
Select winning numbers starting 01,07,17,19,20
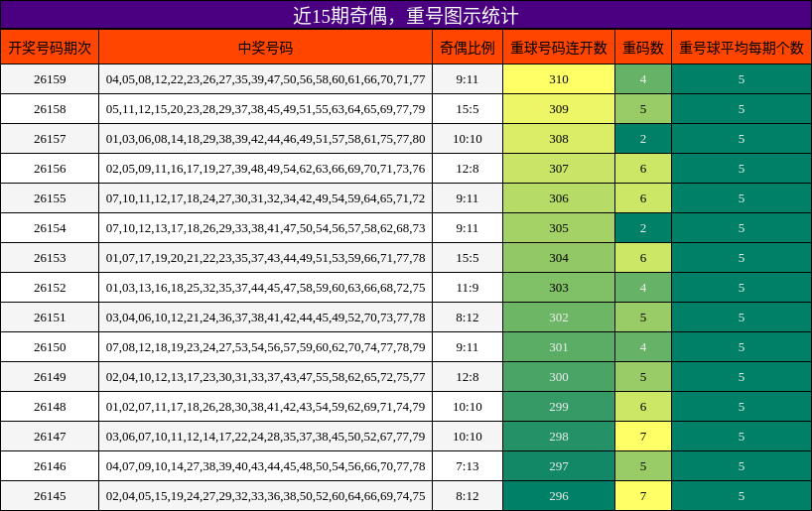(x=266, y=258)
